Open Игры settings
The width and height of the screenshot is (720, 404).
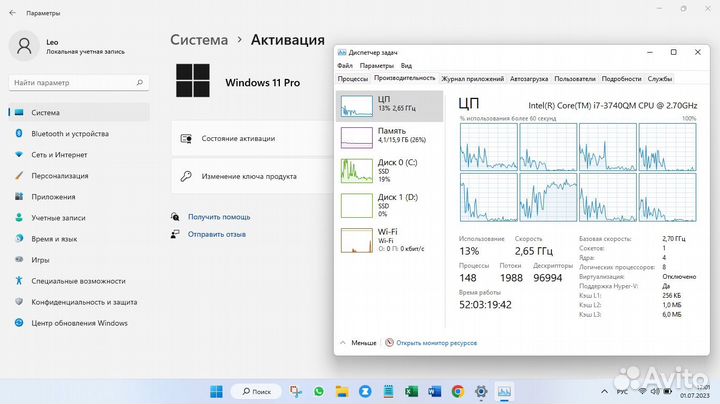click(79, 260)
